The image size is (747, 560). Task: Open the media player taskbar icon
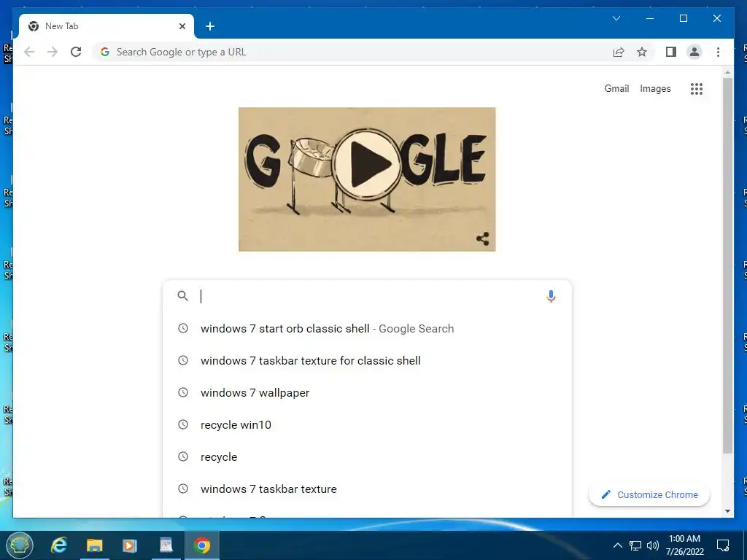click(130, 545)
